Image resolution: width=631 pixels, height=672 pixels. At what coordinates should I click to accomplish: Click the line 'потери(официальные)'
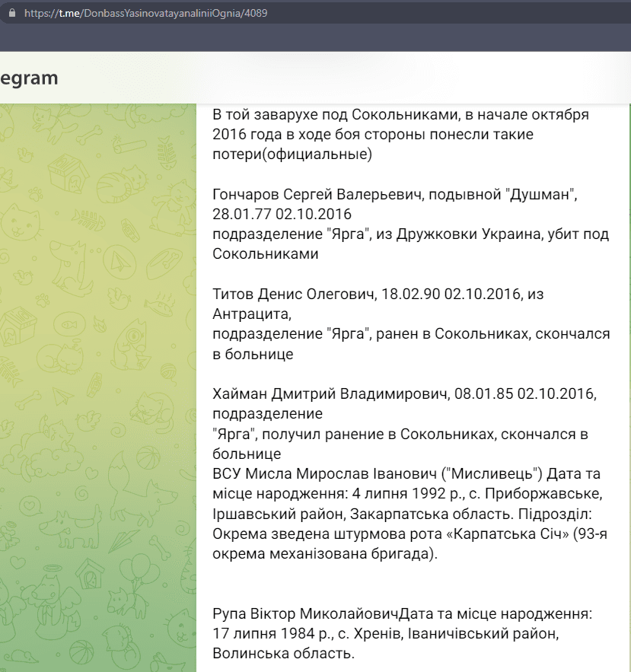pyautogui.click(x=292, y=154)
